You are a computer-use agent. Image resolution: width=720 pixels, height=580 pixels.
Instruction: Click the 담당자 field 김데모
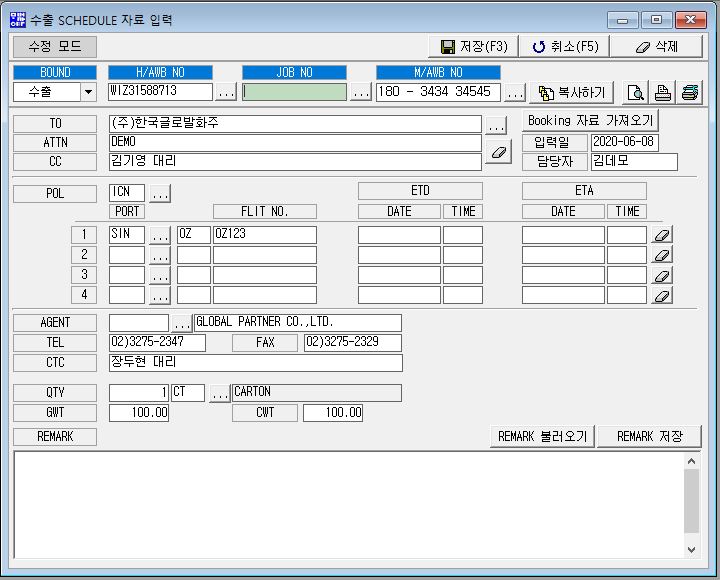pos(634,162)
